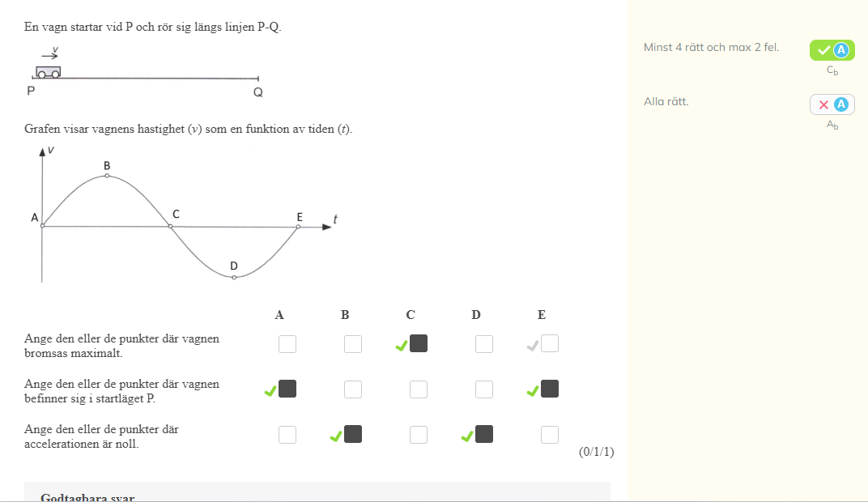The height and width of the screenshot is (502, 868).
Task: Click point C on the graph's t-axis
Action: click(170, 226)
